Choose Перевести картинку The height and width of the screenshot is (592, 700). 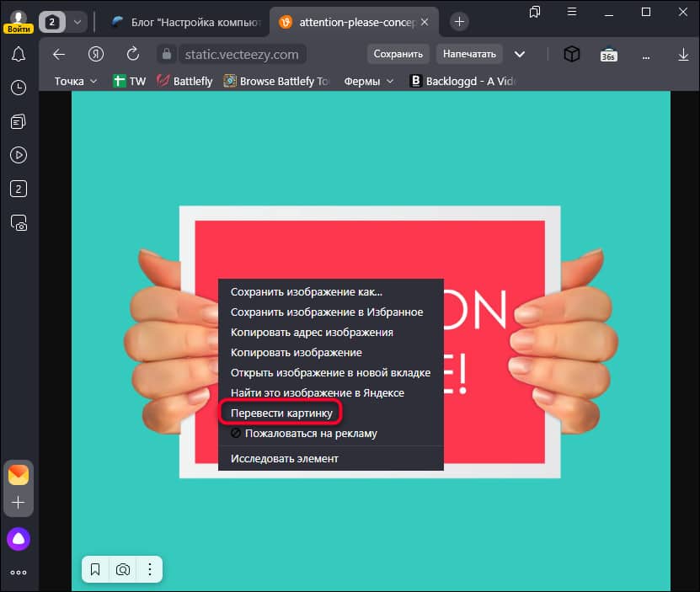coord(331,413)
